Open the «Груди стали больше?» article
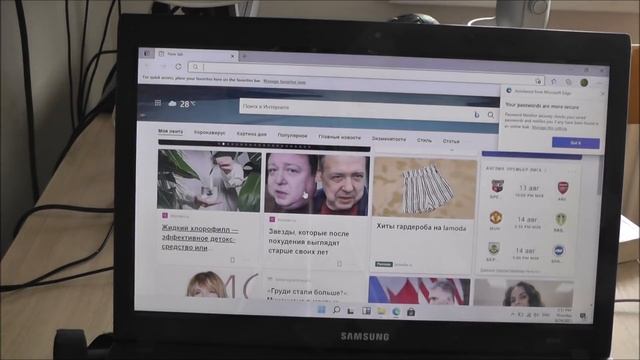640x360 pixels. point(307,292)
